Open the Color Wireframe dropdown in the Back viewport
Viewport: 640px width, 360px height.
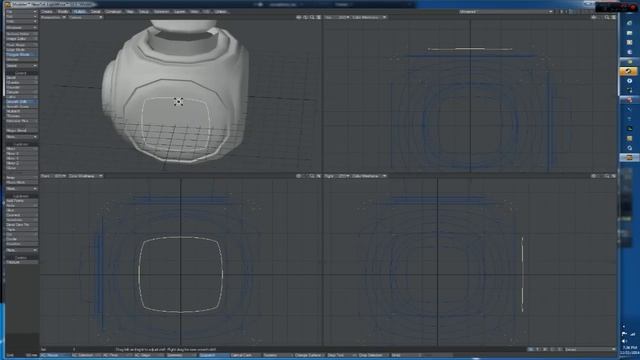(x=85, y=176)
